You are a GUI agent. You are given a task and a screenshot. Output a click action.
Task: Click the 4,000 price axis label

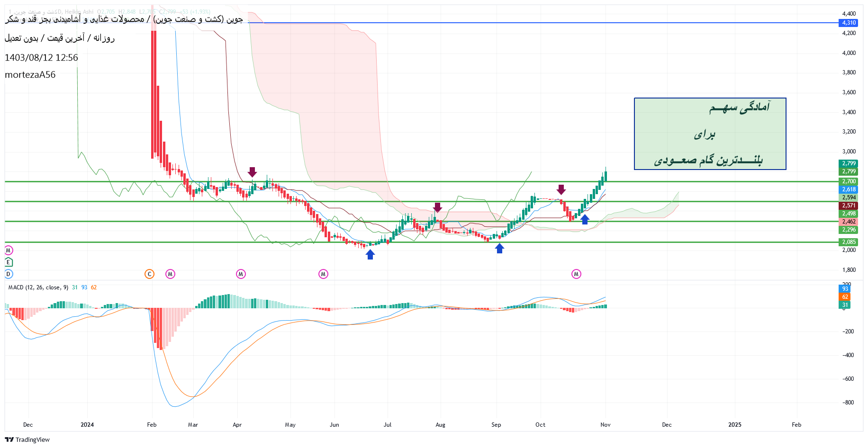[849, 53]
